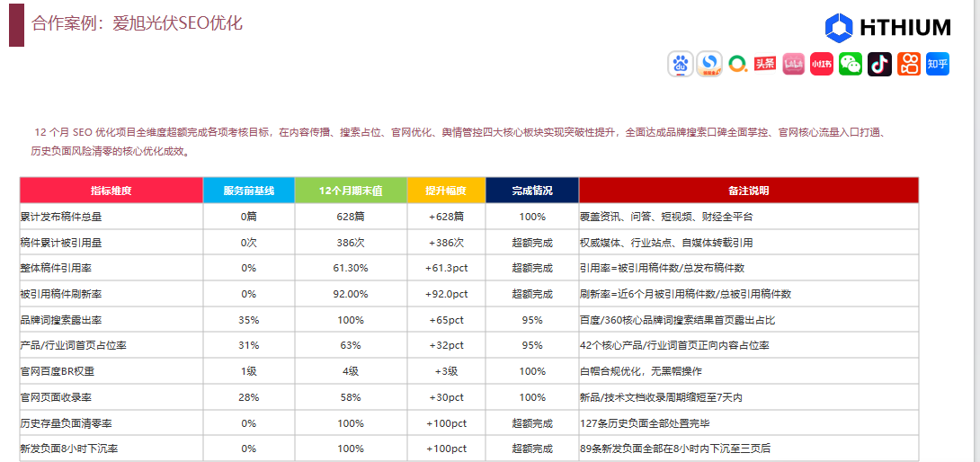The image size is (980, 462).
Task: Click the 官网百度BR权重 row label
Action: (x=57, y=371)
